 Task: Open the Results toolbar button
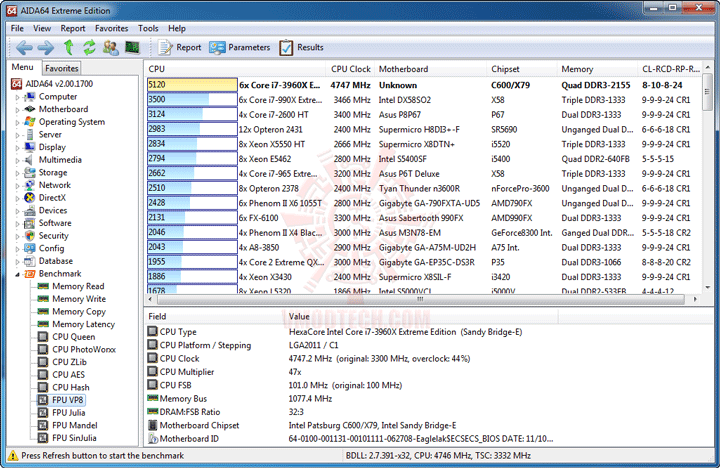(301, 47)
